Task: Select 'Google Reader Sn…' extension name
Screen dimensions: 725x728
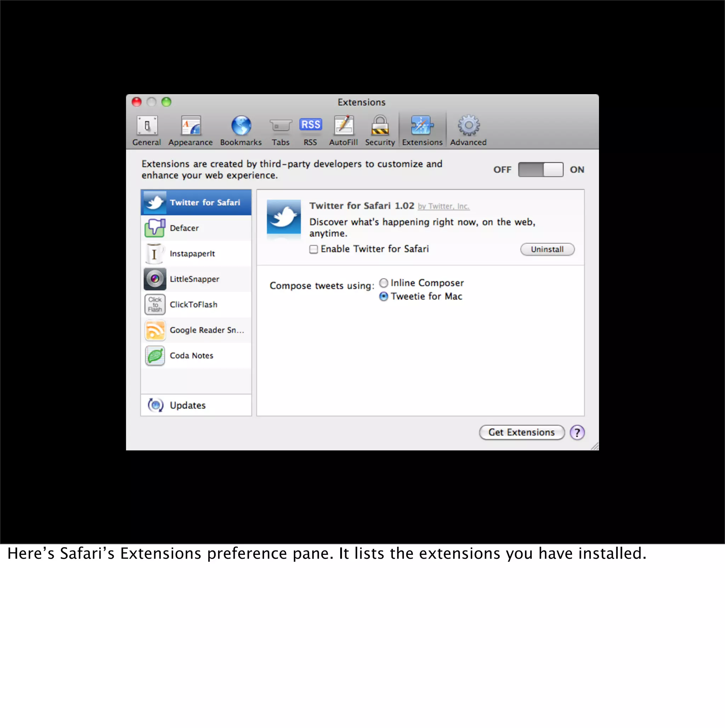Action: pyautogui.click(x=207, y=330)
